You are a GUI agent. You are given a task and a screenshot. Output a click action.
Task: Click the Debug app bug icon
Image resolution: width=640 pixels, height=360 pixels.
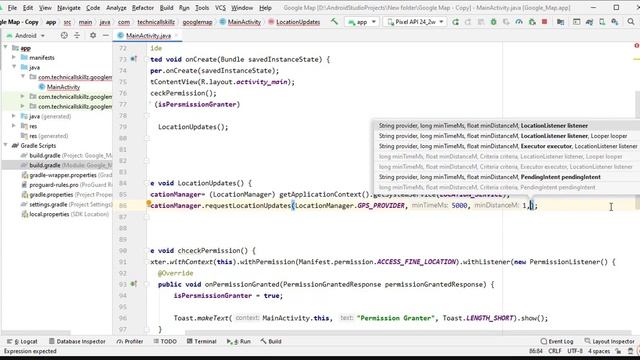(493, 22)
